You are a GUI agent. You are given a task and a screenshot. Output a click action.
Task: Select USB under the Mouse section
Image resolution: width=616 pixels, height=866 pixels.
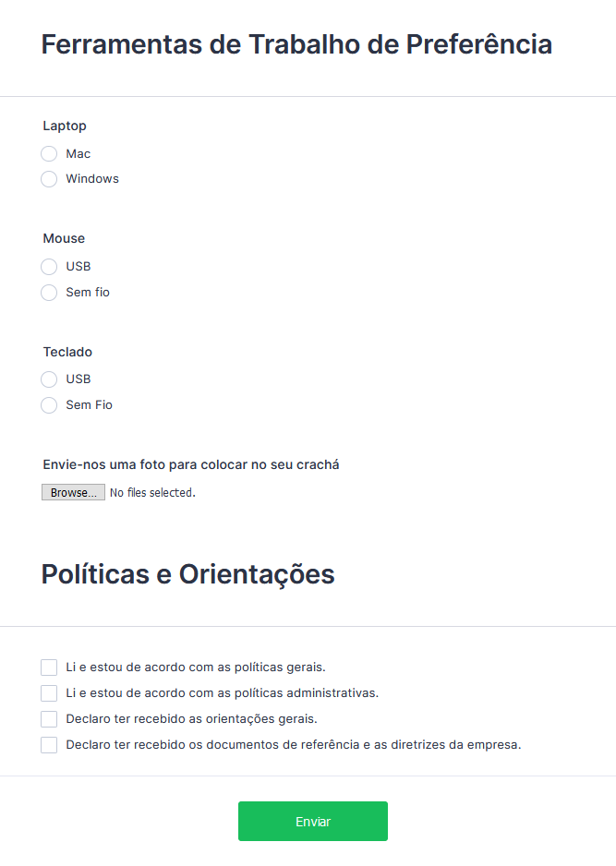(49, 267)
